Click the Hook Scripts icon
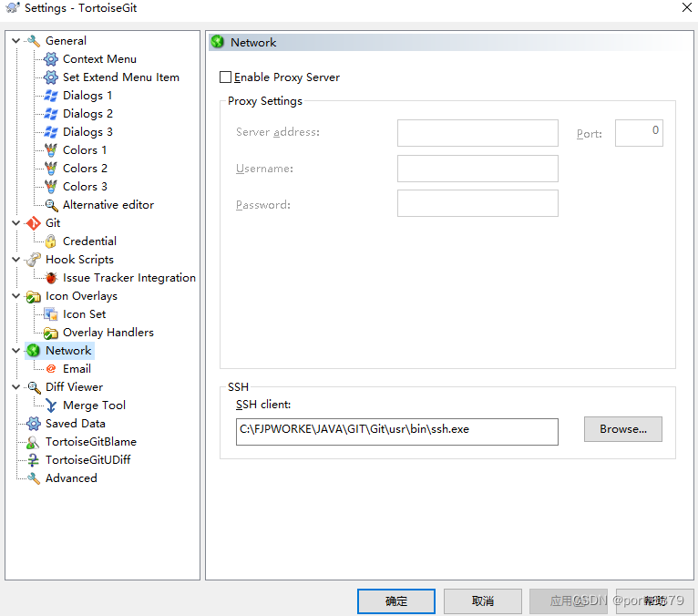This screenshot has width=698, height=616. [x=34, y=260]
